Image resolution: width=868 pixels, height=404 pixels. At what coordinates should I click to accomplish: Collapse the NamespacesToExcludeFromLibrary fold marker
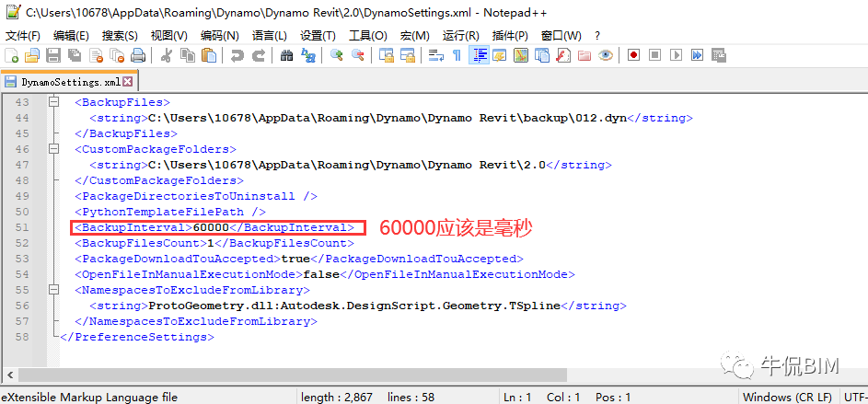(x=53, y=290)
